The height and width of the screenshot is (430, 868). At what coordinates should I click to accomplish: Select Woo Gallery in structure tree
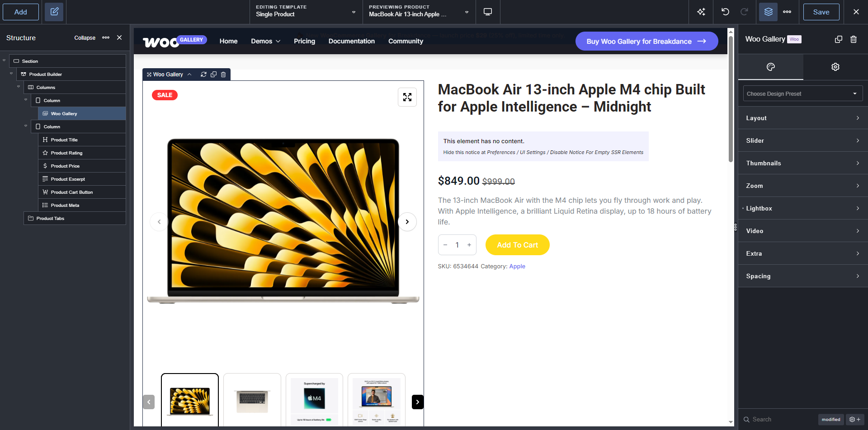[82, 113]
